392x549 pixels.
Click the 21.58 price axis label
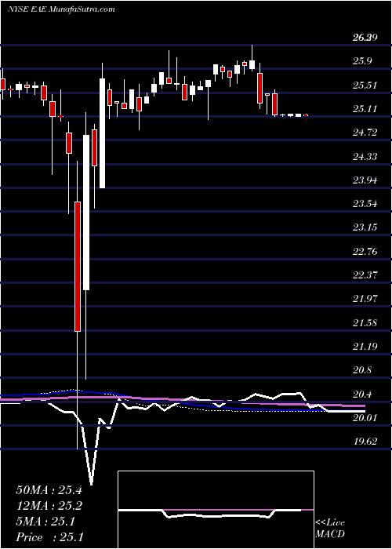pyautogui.click(x=365, y=322)
